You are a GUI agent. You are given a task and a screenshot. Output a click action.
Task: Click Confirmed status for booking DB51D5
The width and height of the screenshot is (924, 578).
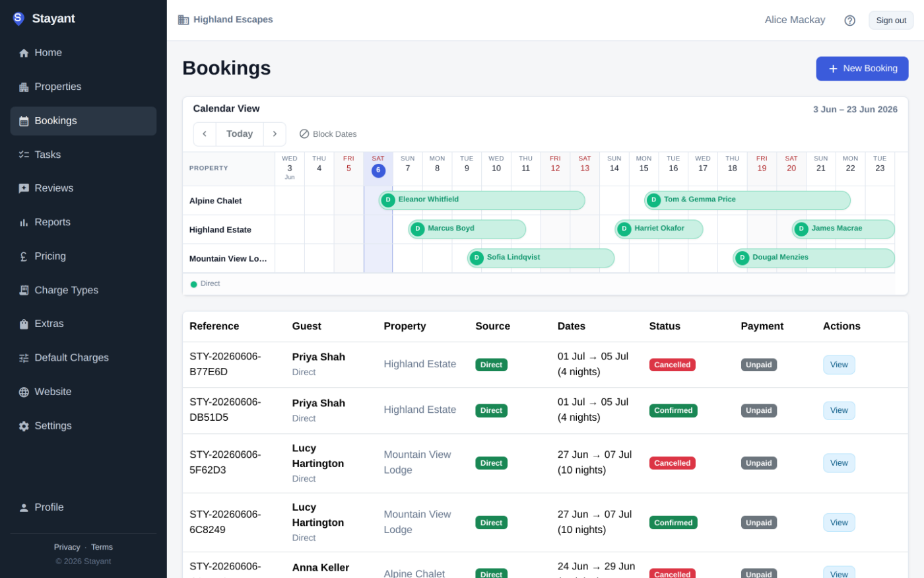[x=673, y=411]
